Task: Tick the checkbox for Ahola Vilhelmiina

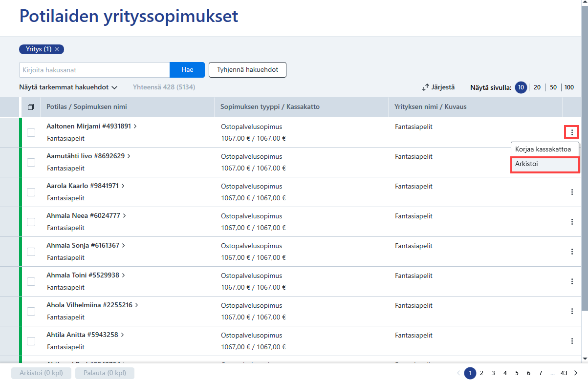Action: point(31,311)
